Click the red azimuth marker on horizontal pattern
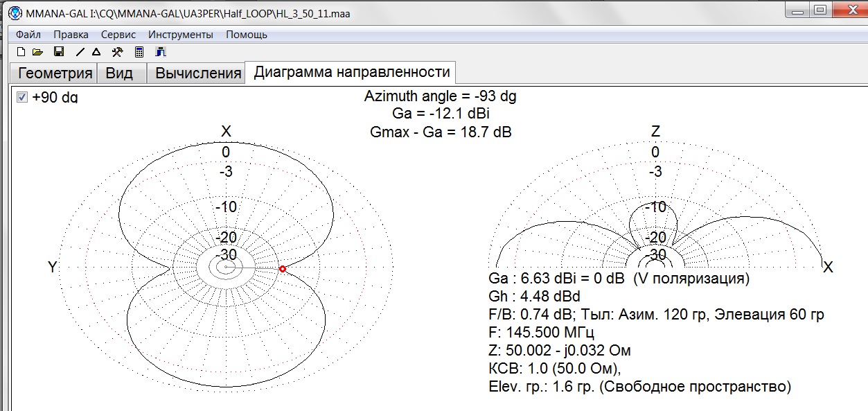 [x=282, y=269]
